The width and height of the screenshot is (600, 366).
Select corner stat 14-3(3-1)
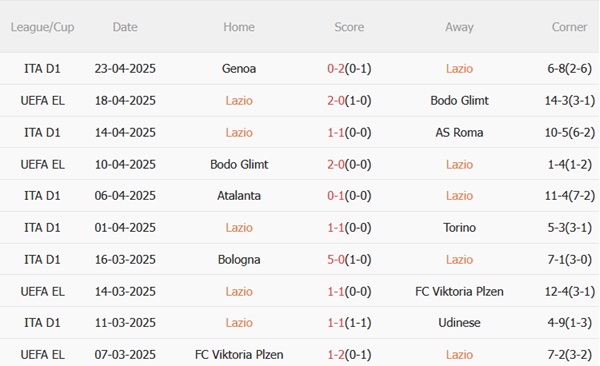pos(569,101)
